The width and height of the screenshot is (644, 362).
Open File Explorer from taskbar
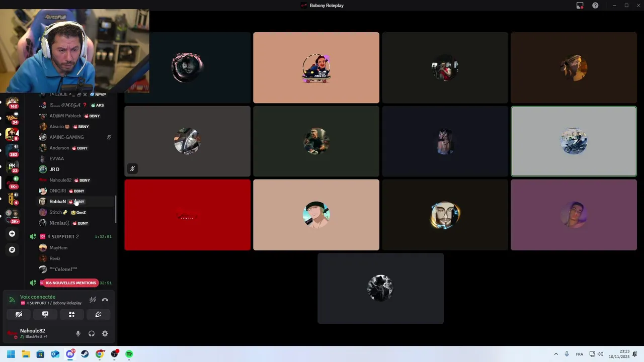tap(26, 354)
